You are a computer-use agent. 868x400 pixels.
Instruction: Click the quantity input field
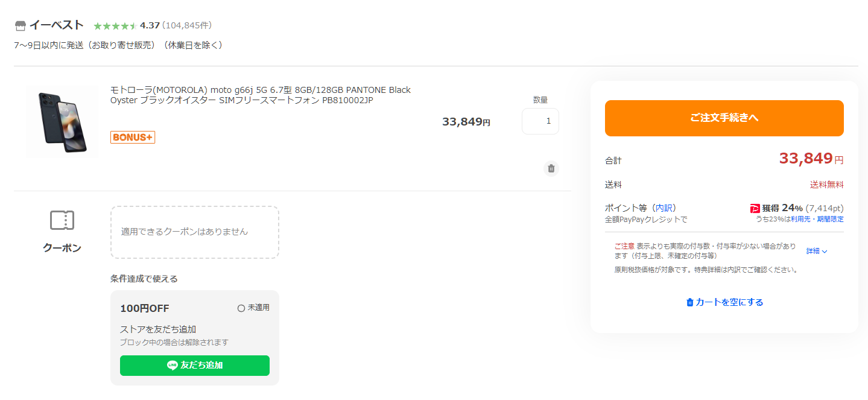coord(540,121)
